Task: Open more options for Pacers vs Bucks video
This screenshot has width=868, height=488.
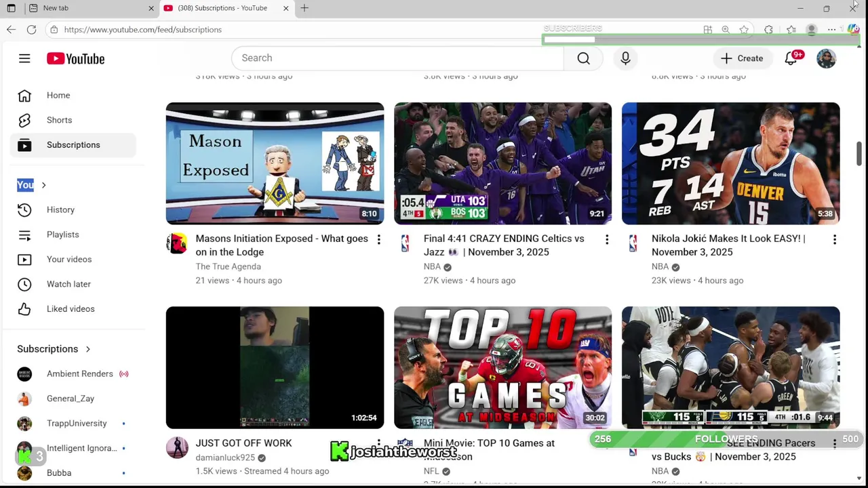Action: point(834,444)
